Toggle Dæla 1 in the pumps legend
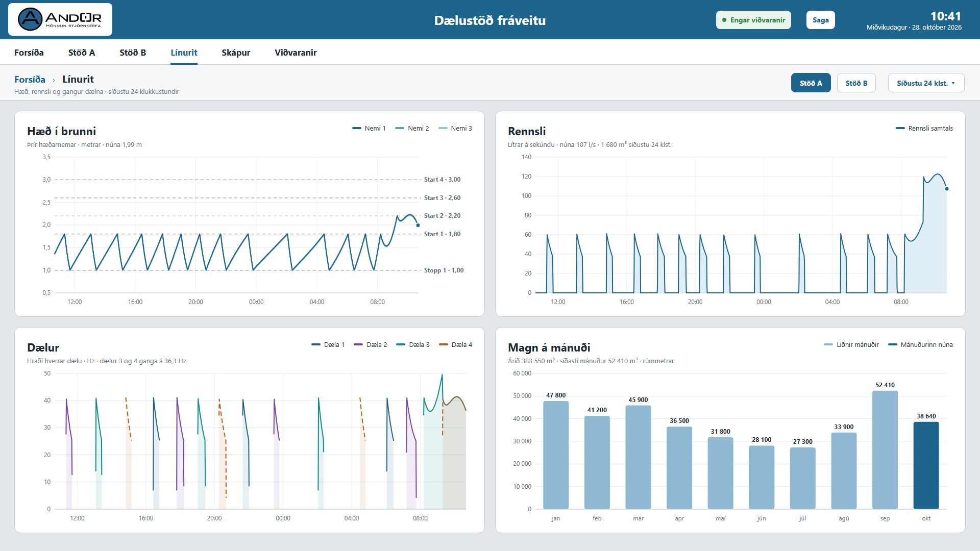 point(328,344)
